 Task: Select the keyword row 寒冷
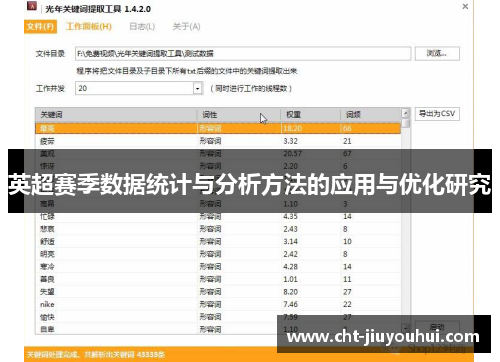pos(218,267)
